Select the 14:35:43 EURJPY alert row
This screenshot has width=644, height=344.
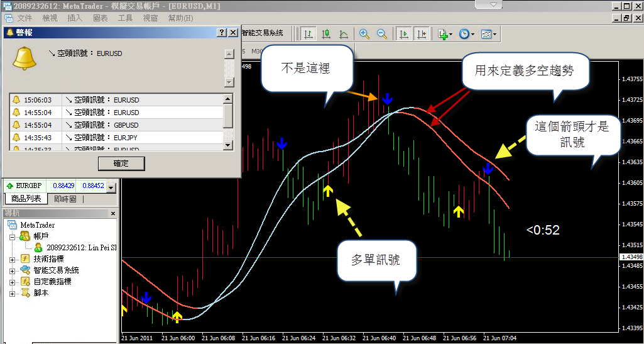[116, 137]
